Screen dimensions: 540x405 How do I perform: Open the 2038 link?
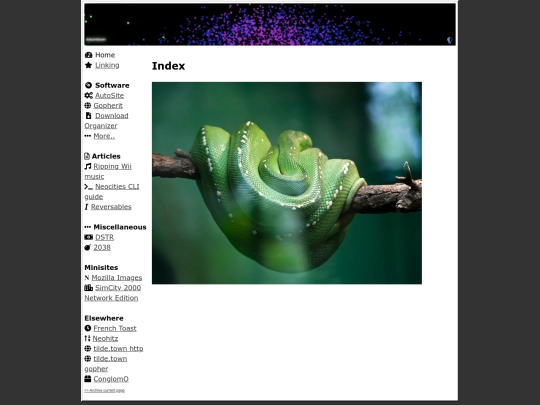pos(102,247)
